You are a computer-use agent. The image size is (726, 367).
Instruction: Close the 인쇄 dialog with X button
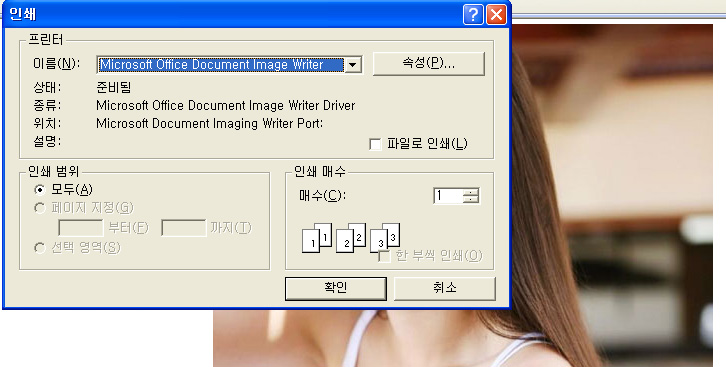pyautogui.click(x=496, y=15)
